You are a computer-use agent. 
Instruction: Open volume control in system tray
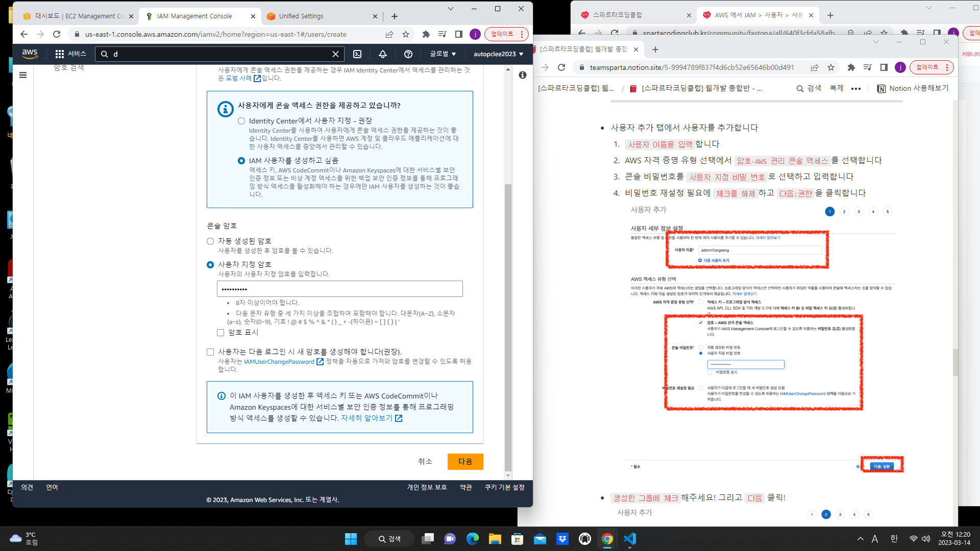tap(926, 539)
